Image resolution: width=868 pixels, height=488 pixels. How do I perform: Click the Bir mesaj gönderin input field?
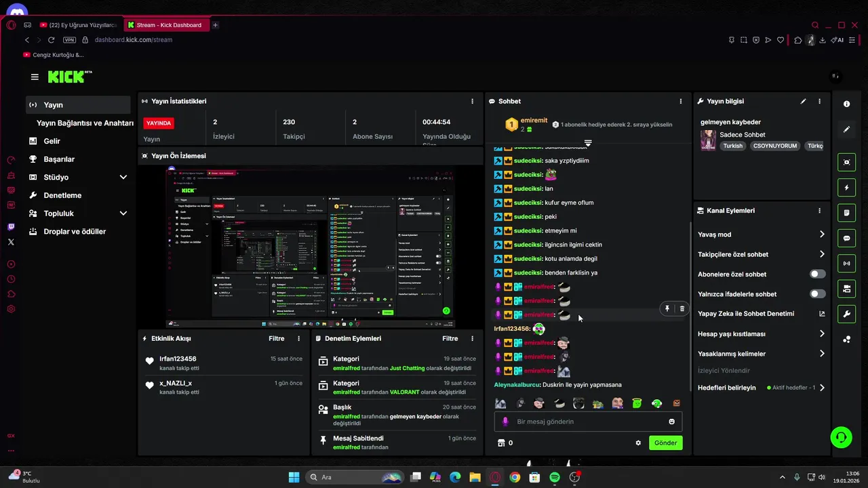pos(587,422)
